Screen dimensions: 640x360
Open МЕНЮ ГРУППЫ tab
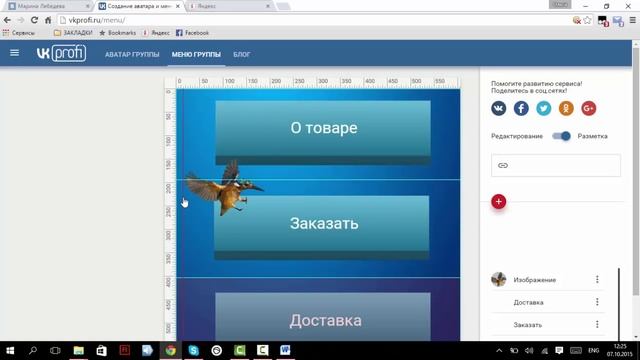(196, 54)
